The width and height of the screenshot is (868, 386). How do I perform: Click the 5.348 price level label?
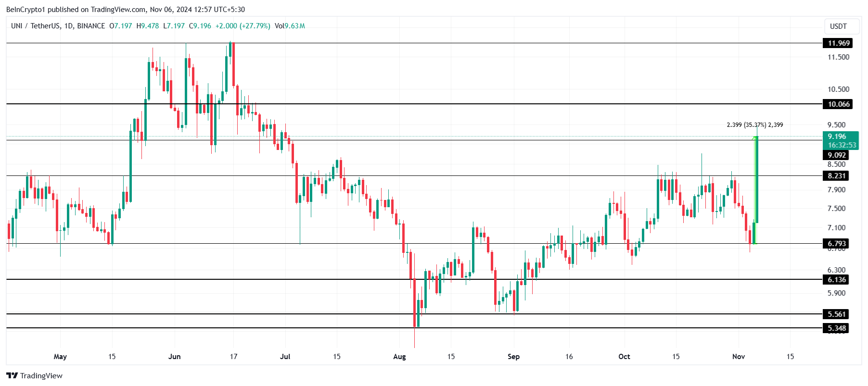(x=837, y=328)
